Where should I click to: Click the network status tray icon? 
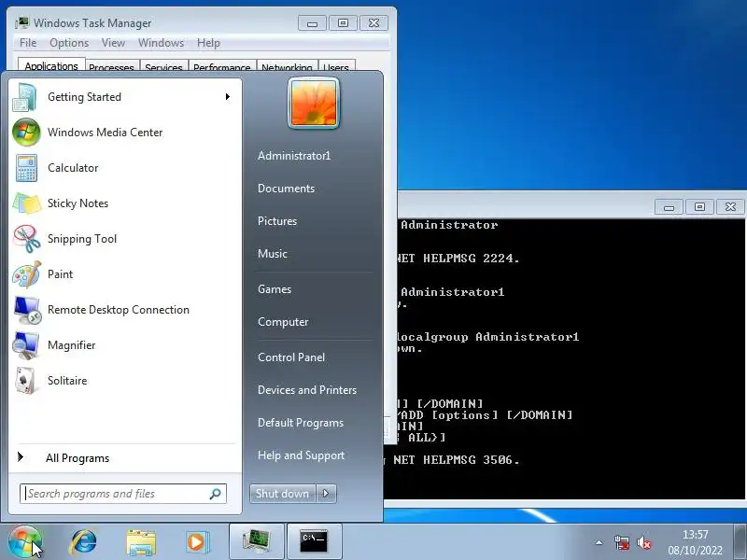click(622, 543)
